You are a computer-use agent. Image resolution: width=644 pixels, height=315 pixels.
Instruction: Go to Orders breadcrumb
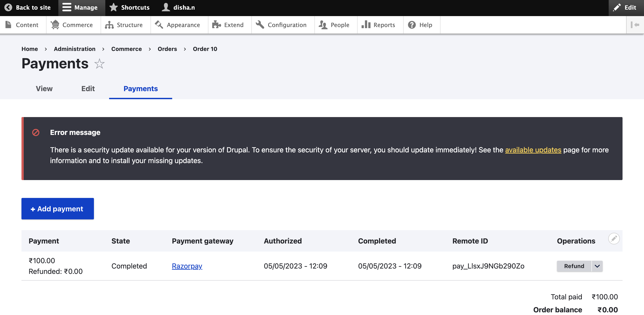(167, 49)
